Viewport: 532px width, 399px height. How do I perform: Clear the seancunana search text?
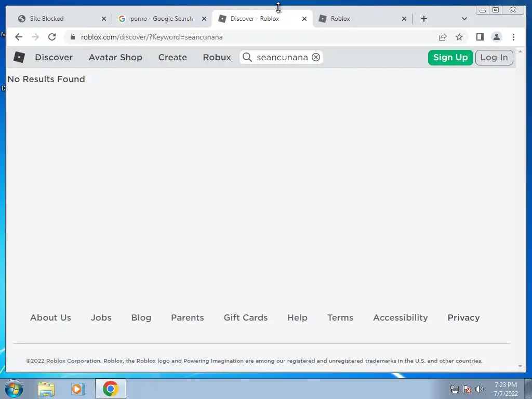316,57
